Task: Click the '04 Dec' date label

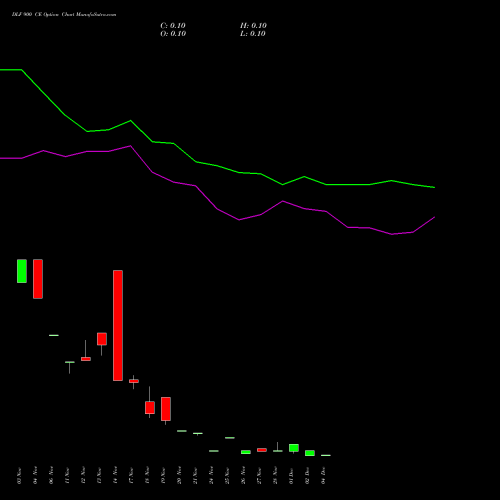Action: coord(323,476)
